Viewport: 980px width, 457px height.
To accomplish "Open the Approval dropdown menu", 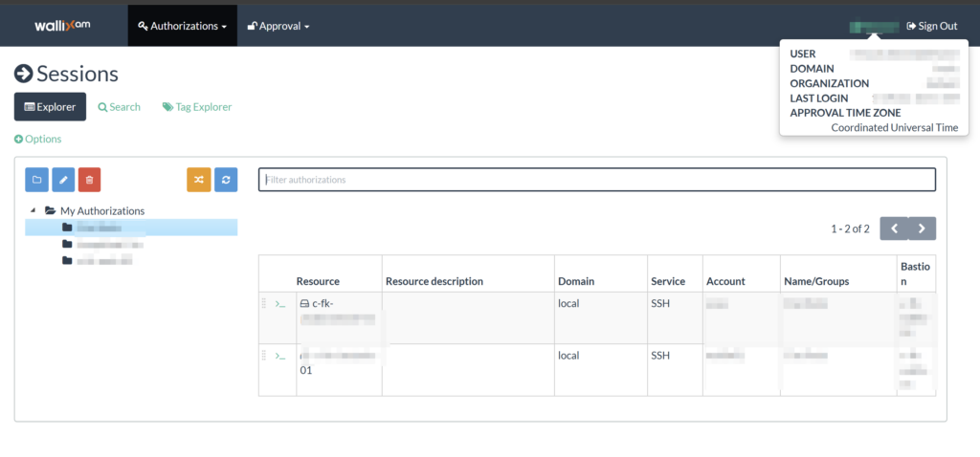I will coord(278,26).
